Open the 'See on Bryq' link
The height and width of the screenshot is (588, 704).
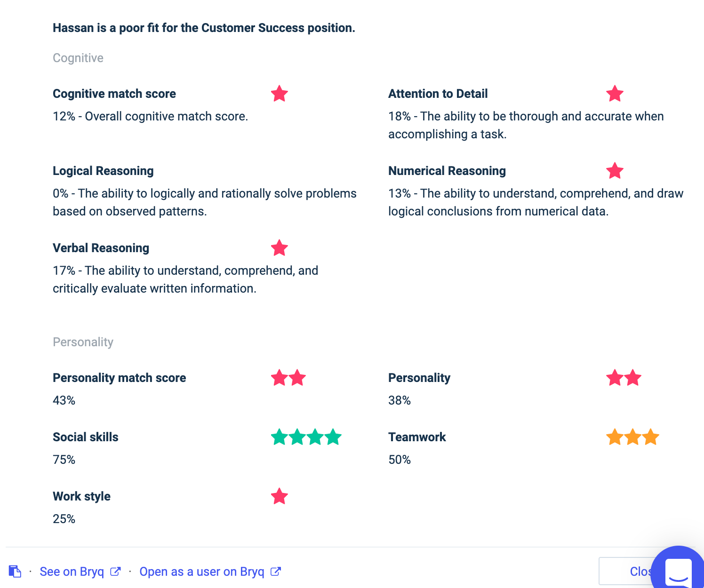(x=72, y=572)
